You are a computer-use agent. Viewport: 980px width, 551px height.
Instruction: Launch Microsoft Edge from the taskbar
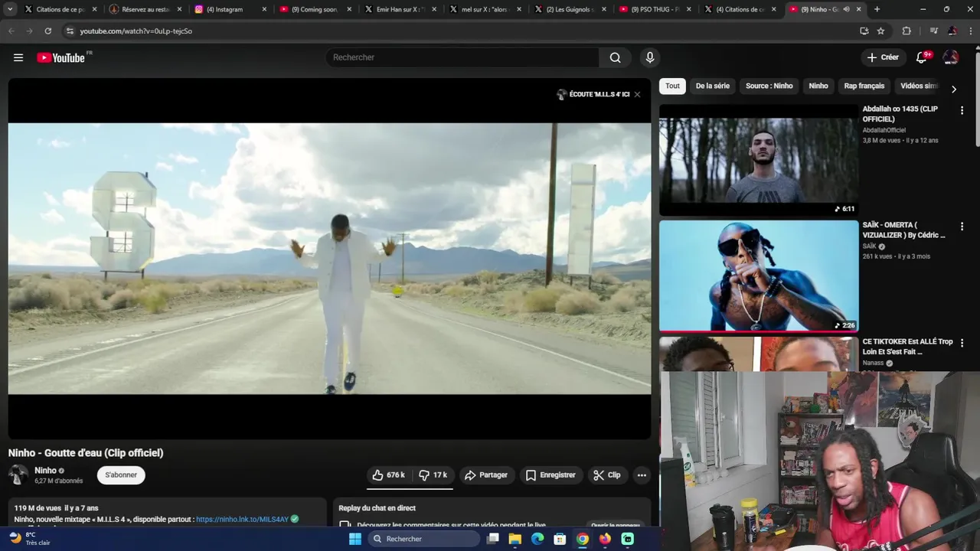[x=537, y=539]
